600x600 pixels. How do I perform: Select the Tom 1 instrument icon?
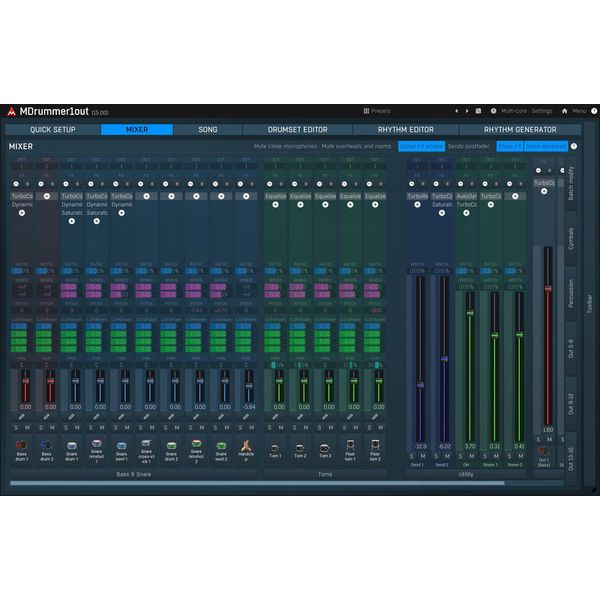click(275, 447)
